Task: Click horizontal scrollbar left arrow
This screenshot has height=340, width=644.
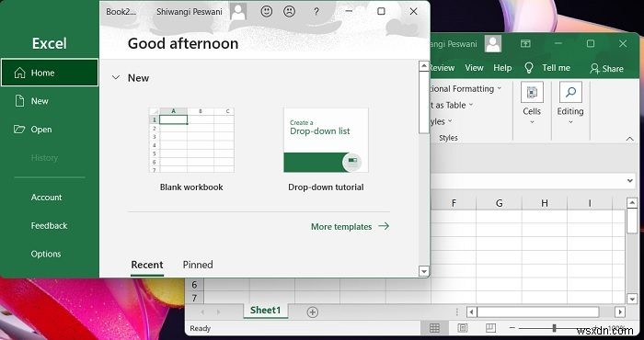Action: [x=471, y=312]
